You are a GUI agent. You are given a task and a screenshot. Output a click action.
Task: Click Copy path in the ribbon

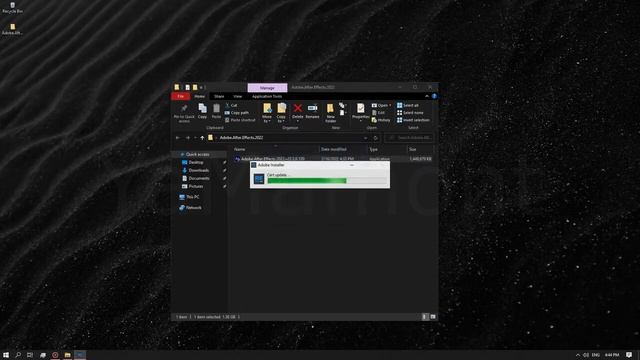pos(237,113)
